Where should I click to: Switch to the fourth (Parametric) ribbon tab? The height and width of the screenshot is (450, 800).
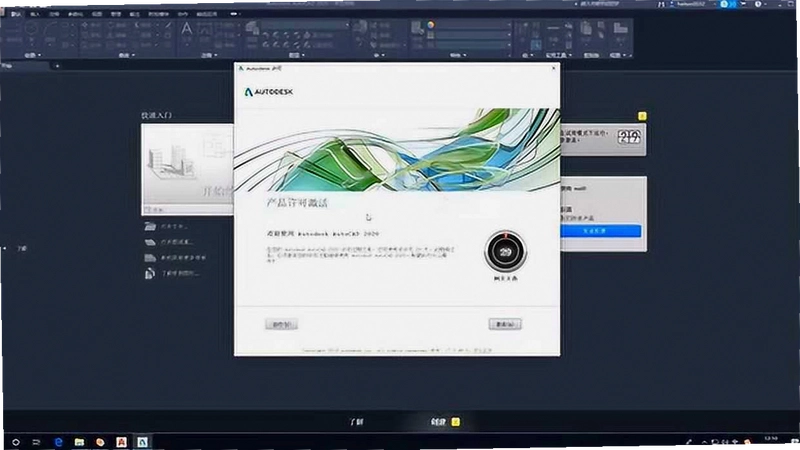click(75, 14)
